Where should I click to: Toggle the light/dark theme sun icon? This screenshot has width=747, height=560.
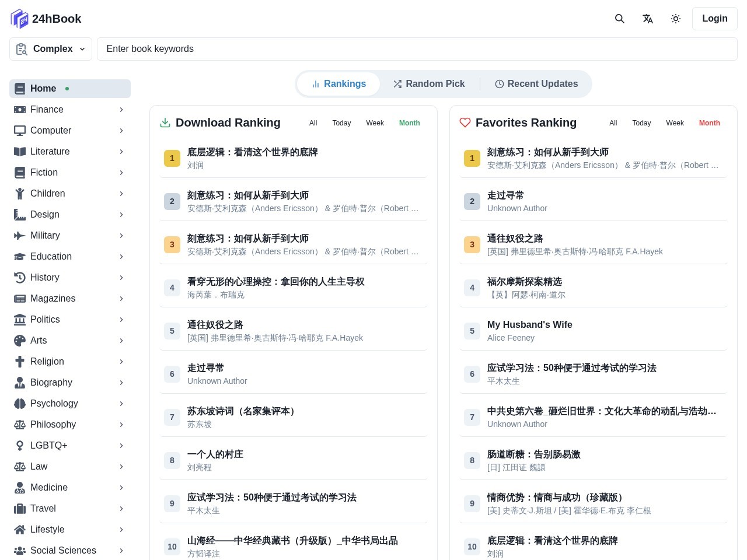676,19
